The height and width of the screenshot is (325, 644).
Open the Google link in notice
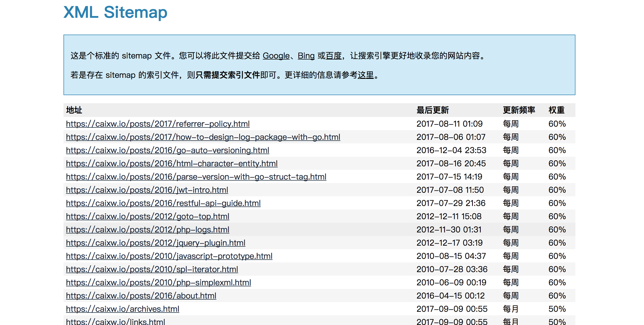tap(276, 55)
